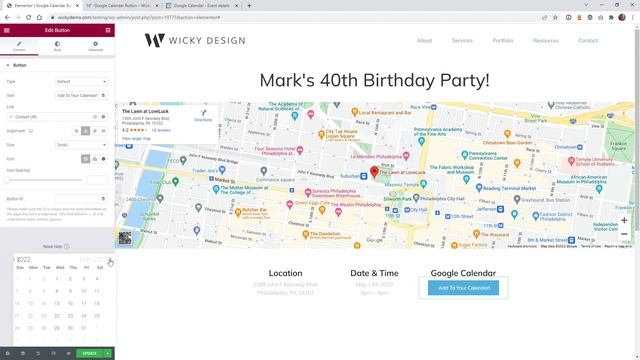Switch map to satellite thumbnail
Viewport: 640px width, 360px height.
(x=125, y=238)
